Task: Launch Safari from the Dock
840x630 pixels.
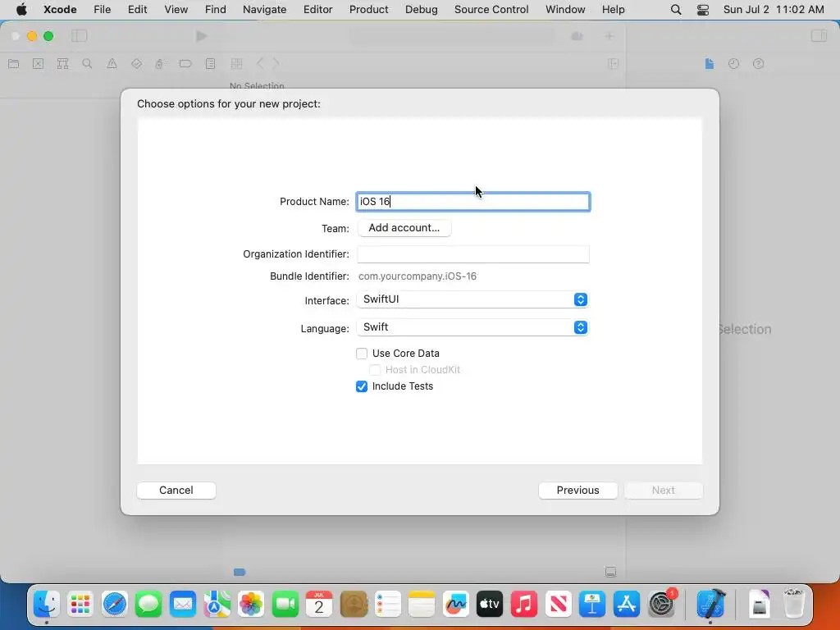Action: (115, 605)
